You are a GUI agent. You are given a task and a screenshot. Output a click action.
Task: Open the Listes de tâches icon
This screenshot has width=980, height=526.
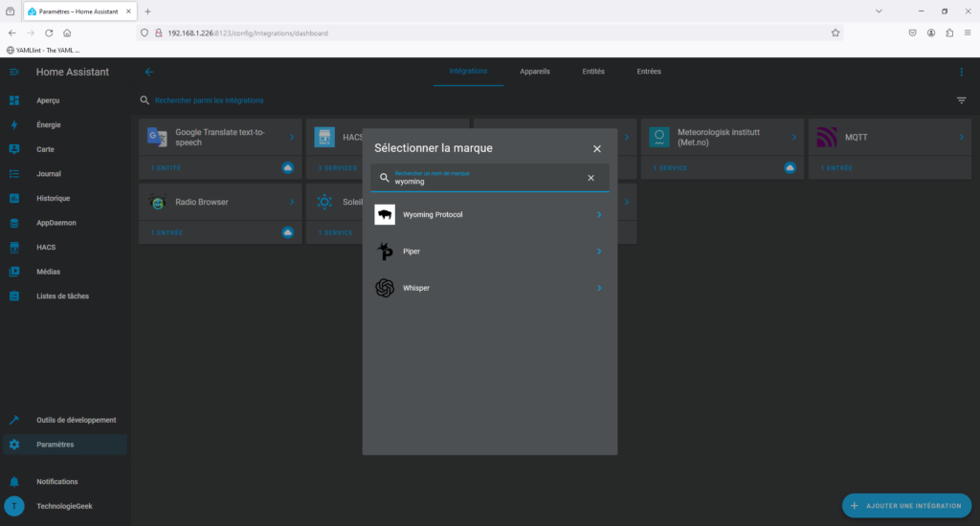coord(14,296)
